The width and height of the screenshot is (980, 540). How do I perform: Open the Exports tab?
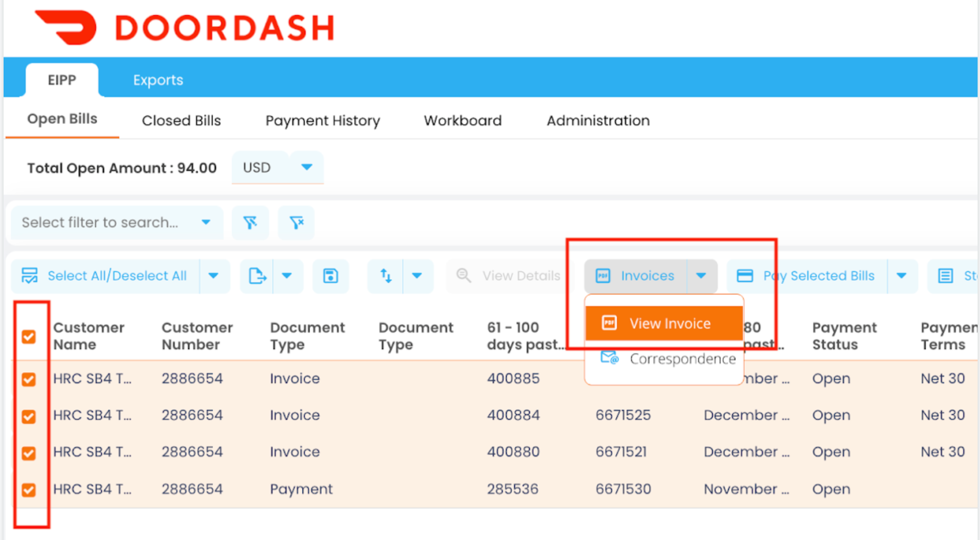[158, 79]
